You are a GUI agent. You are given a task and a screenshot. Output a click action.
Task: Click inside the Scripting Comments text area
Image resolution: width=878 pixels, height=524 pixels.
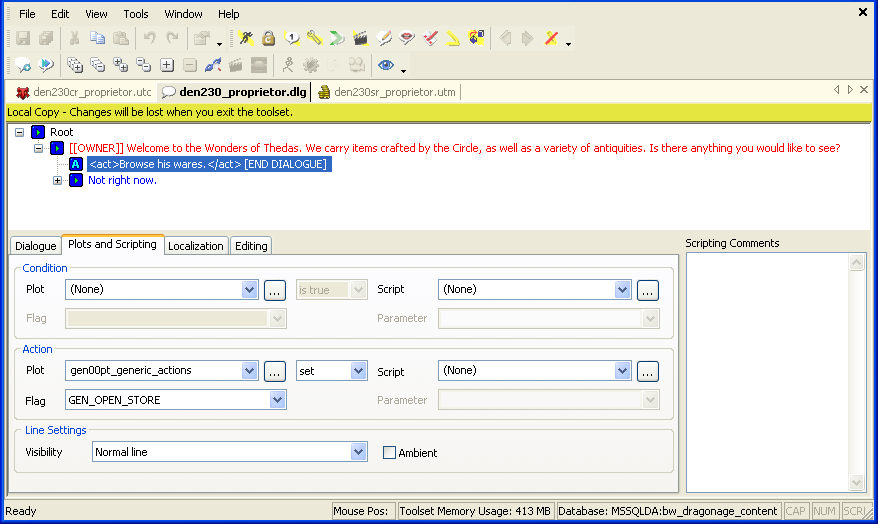point(768,370)
